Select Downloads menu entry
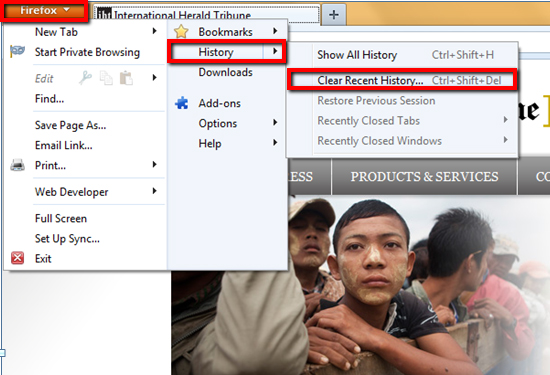 click(x=227, y=72)
